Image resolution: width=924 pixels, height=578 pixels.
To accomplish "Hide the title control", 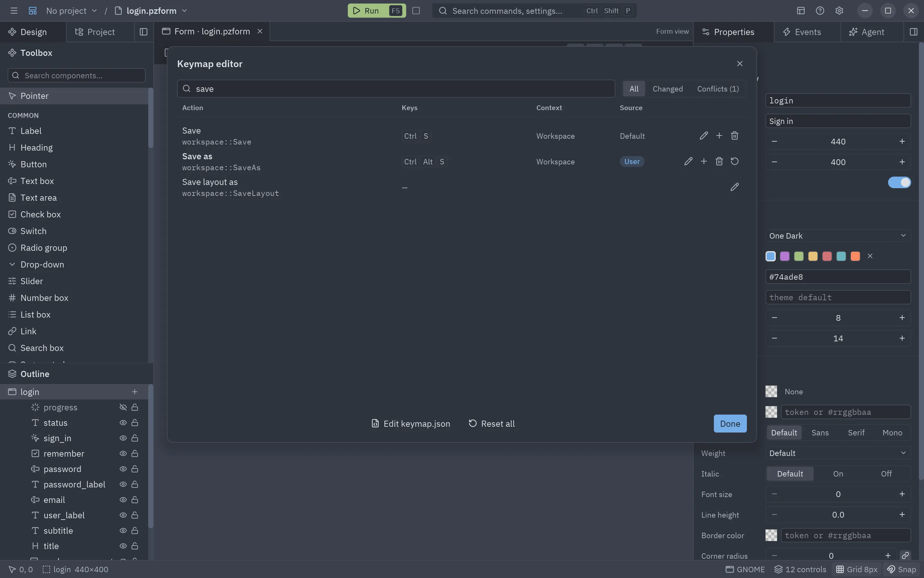I will [123, 546].
